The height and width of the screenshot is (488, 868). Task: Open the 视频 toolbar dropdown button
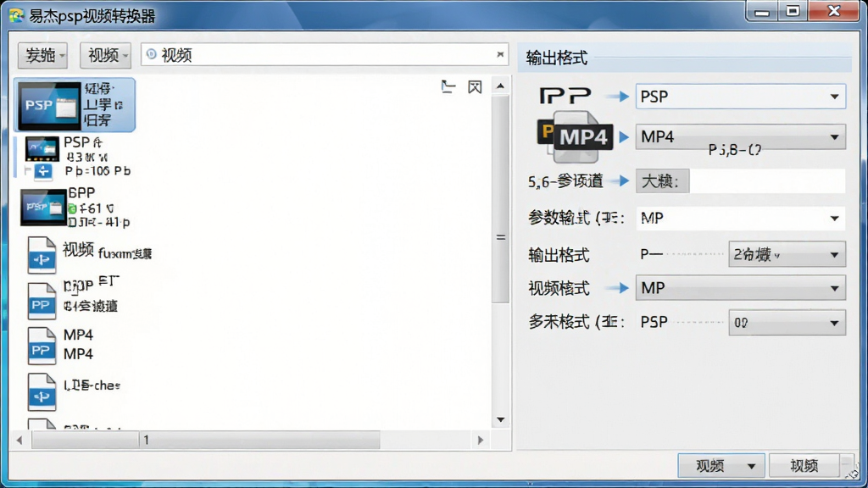[x=106, y=55]
